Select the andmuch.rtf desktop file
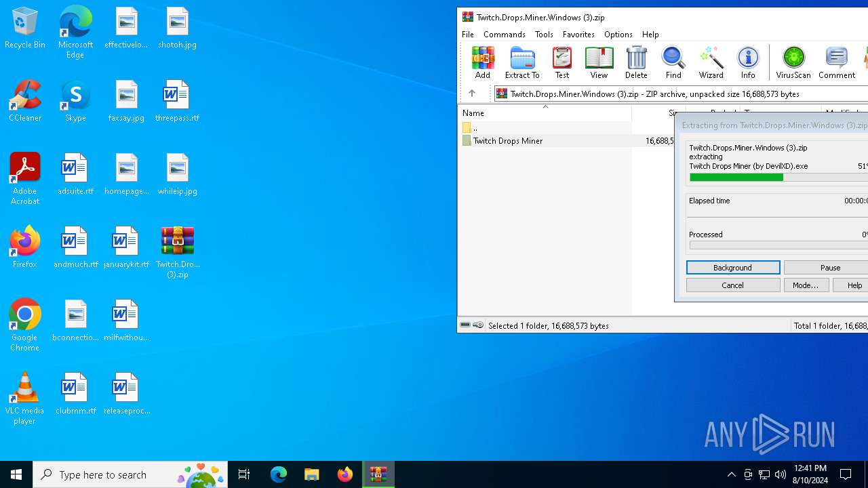 pyautogui.click(x=75, y=247)
